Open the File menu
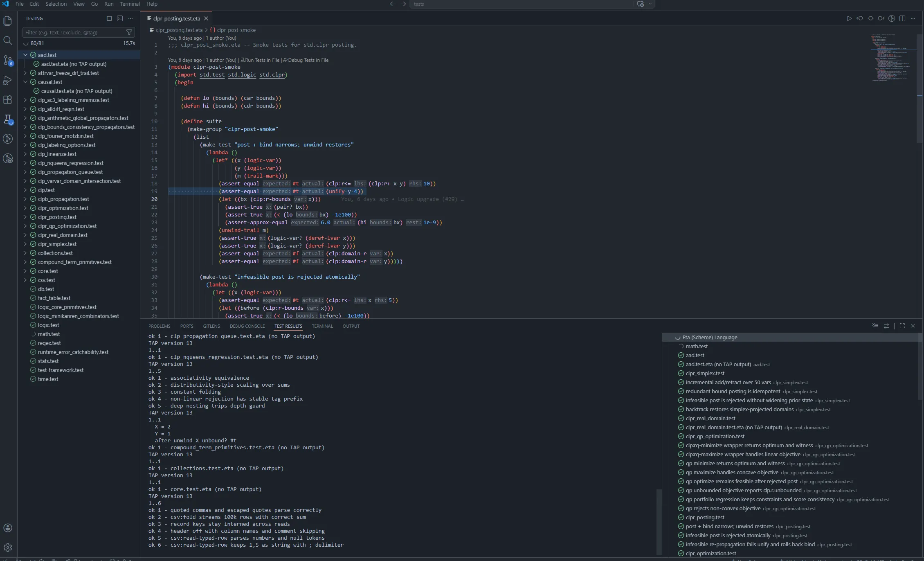924x561 pixels. click(19, 4)
